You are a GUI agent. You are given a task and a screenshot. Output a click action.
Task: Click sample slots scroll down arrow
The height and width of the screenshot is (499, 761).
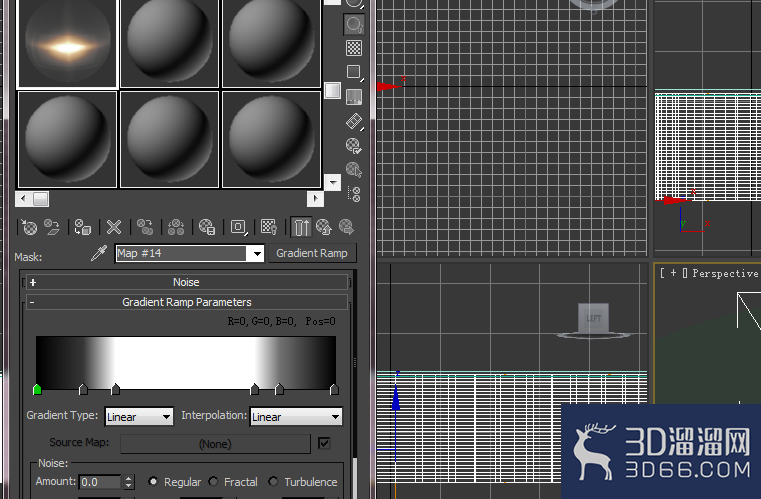click(x=332, y=183)
